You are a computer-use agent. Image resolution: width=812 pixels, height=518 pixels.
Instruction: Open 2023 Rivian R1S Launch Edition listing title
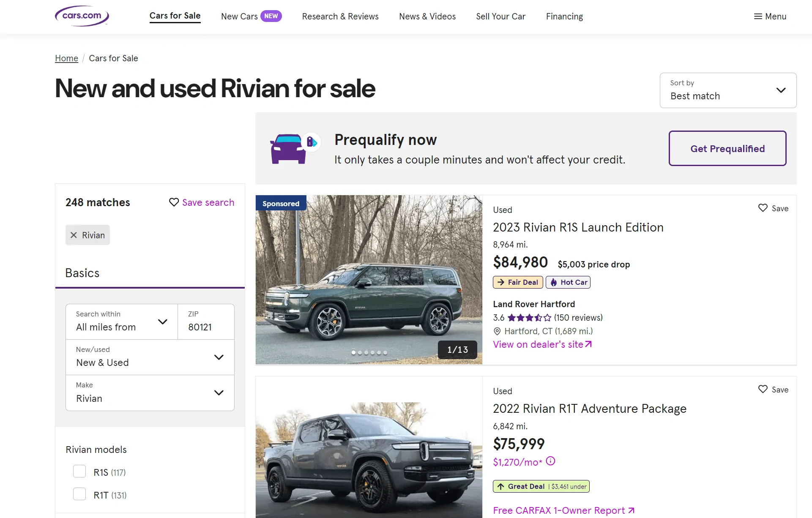[x=578, y=227]
